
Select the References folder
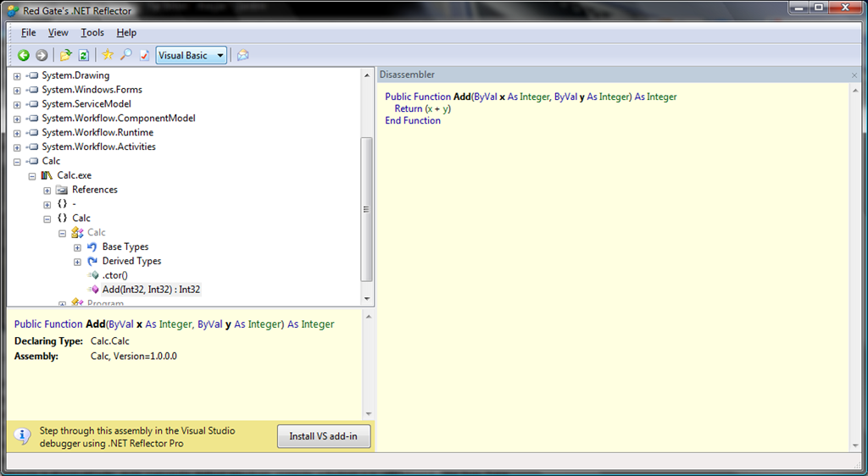click(x=95, y=190)
